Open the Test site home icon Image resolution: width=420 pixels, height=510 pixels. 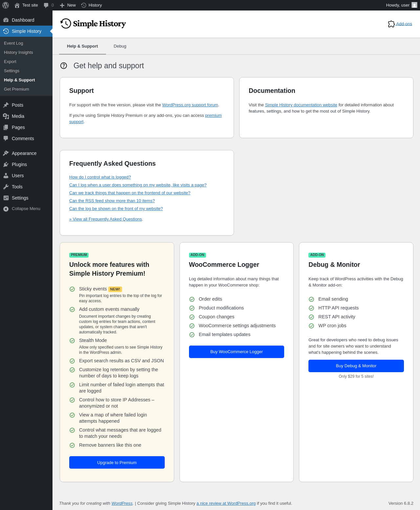(x=17, y=5)
